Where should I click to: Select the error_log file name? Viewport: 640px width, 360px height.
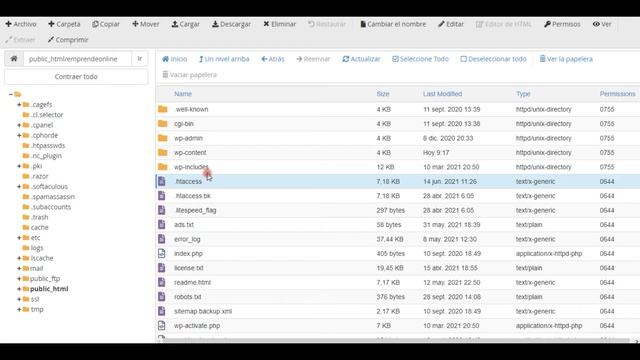(187, 239)
